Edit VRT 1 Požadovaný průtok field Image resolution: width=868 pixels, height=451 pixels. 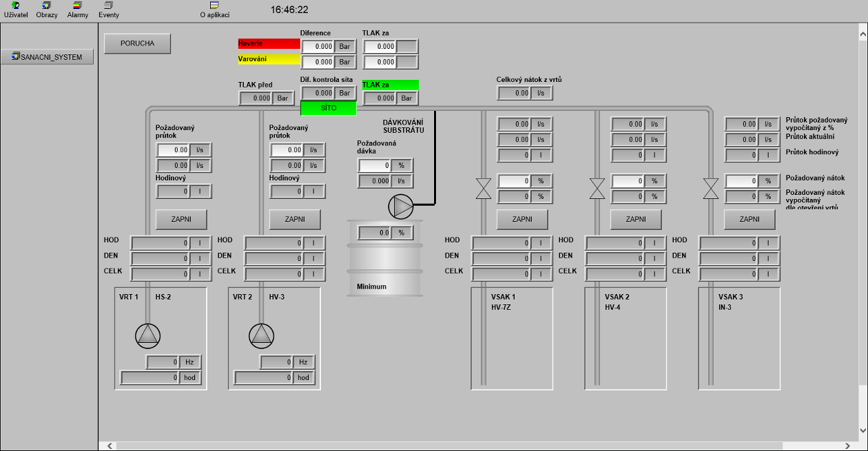pyautogui.click(x=174, y=150)
